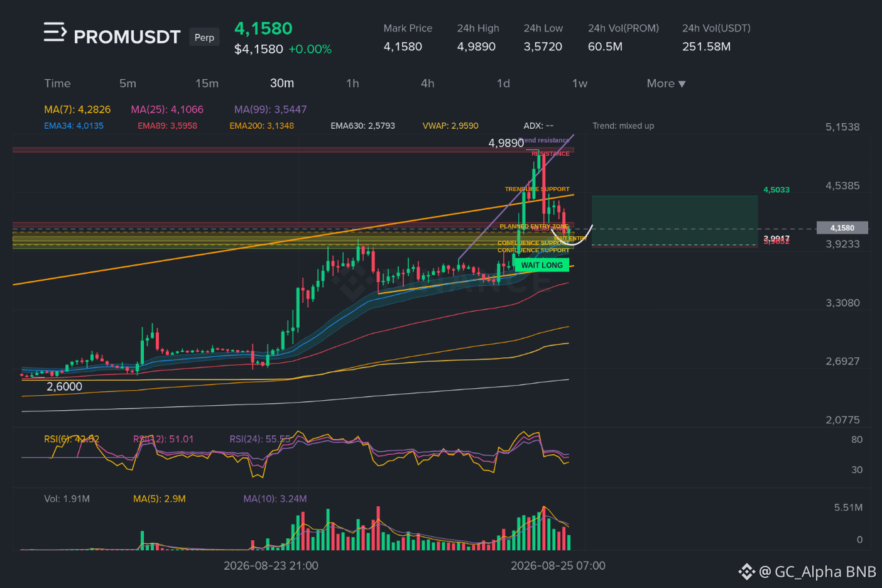Image resolution: width=882 pixels, height=588 pixels.
Task: Switch to the 5m interval
Action: (128, 84)
